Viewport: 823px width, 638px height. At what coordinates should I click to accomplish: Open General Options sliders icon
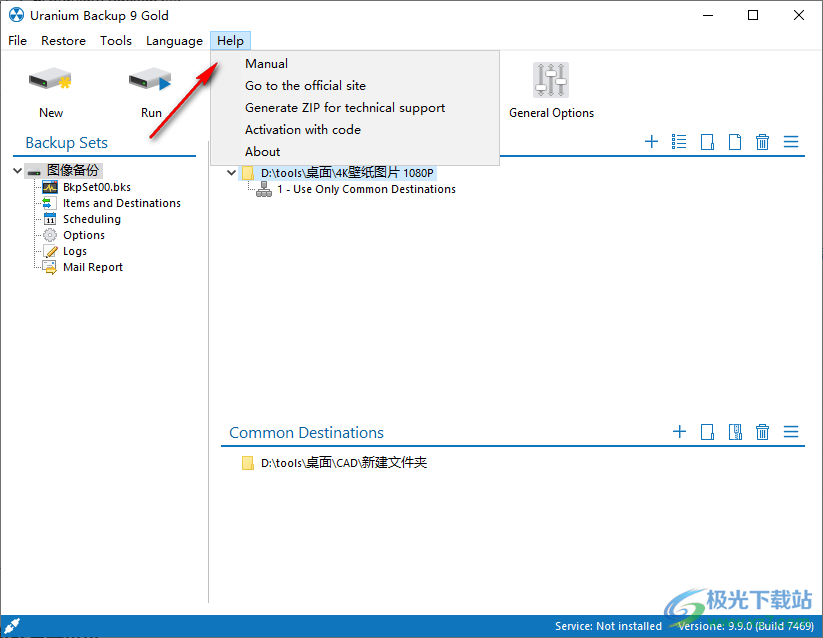551,80
